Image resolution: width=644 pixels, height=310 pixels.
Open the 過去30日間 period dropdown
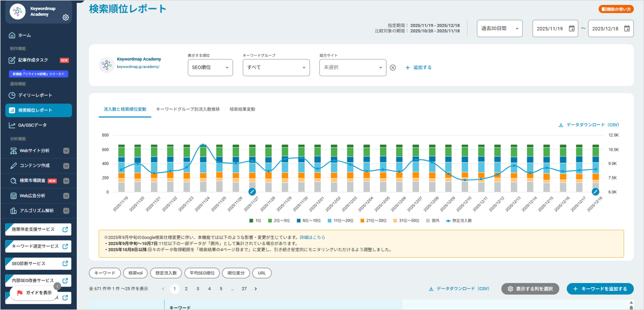pyautogui.click(x=499, y=29)
